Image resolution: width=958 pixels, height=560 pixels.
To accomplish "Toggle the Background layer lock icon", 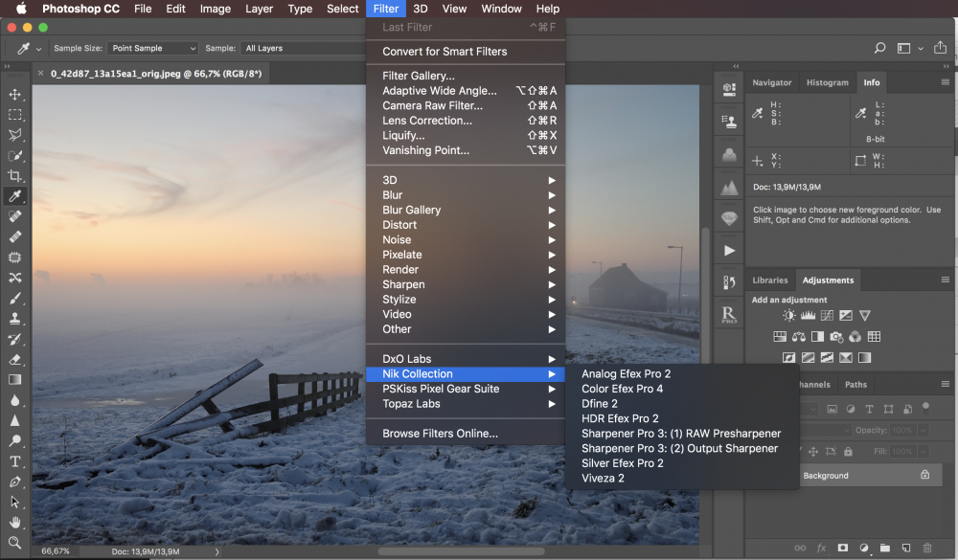I will (x=925, y=475).
